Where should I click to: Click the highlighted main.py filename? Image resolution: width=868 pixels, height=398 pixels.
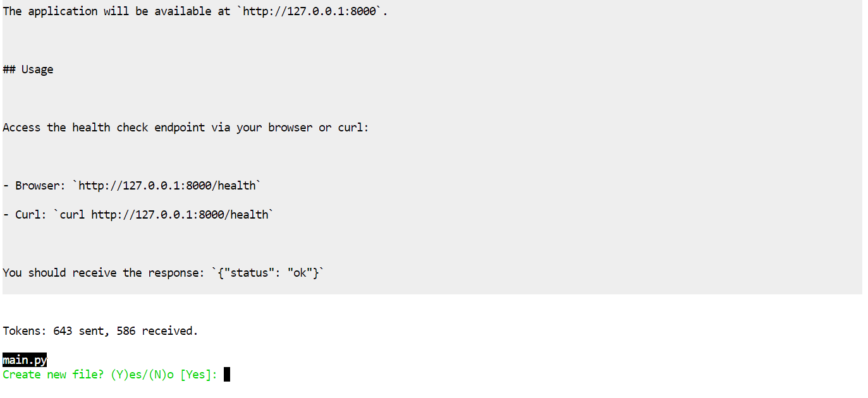pyautogui.click(x=25, y=360)
